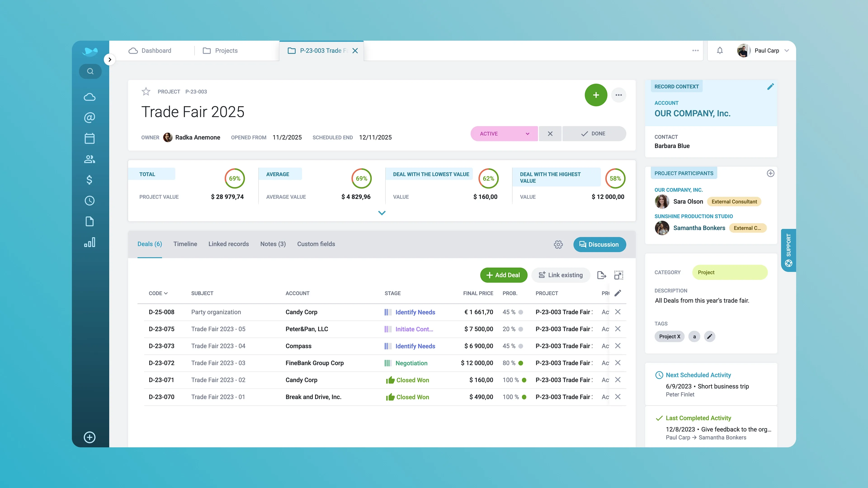
Task: Star the Trade Fair 2025 project
Action: pyautogui.click(x=146, y=91)
